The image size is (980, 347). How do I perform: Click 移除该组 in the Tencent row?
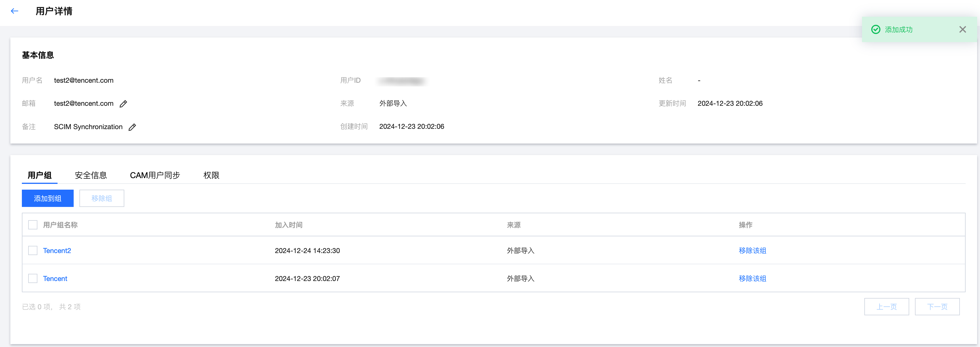pyautogui.click(x=752, y=278)
